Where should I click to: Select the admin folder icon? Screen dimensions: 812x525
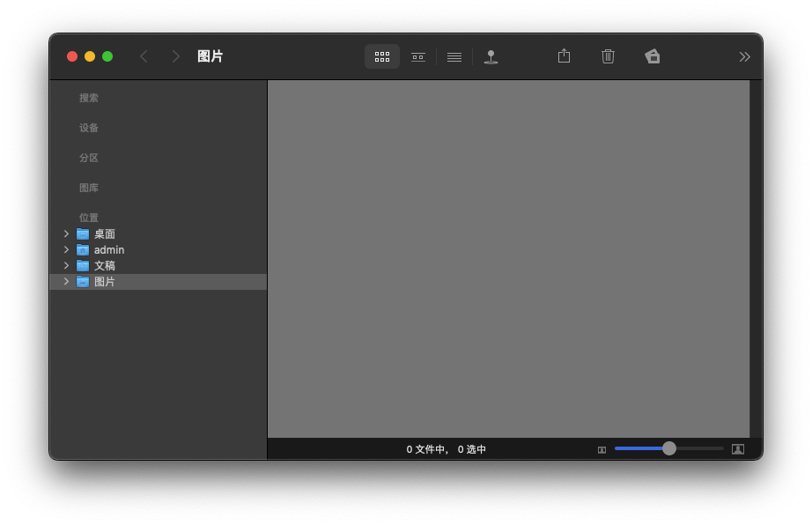pyautogui.click(x=83, y=250)
